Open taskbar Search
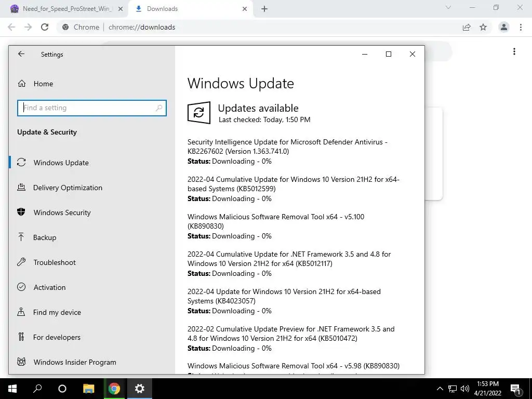 (x=37, y=389)
